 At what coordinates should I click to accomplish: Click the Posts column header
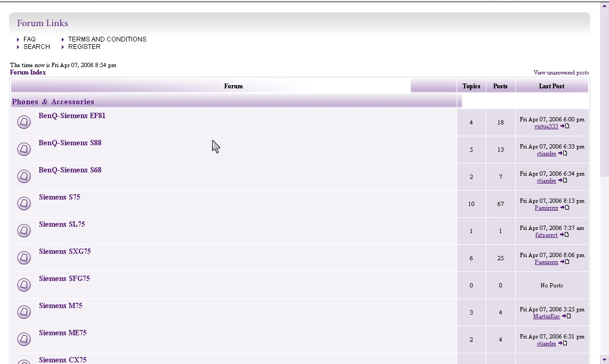pos(500,86)
